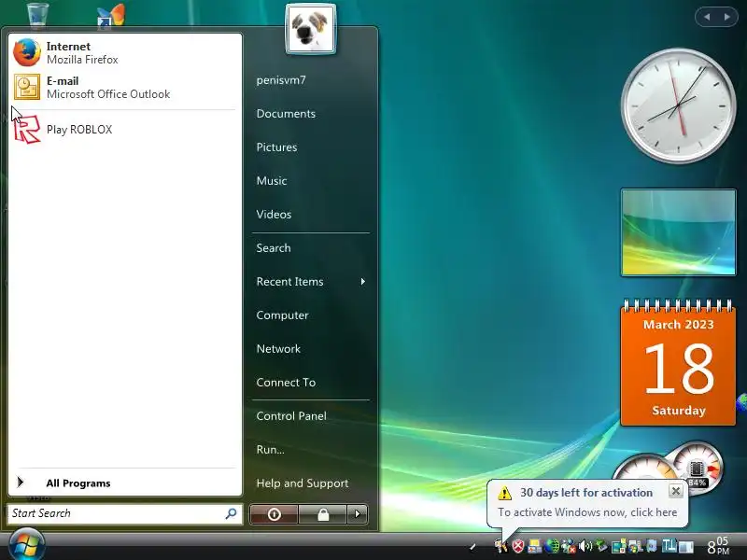
Task: Click the user account dog picture
Action: click(x=311, y=29)
